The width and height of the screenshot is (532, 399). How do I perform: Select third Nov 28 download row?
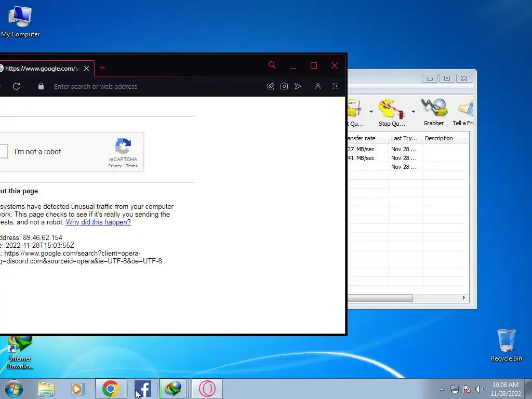coord(408,167)
